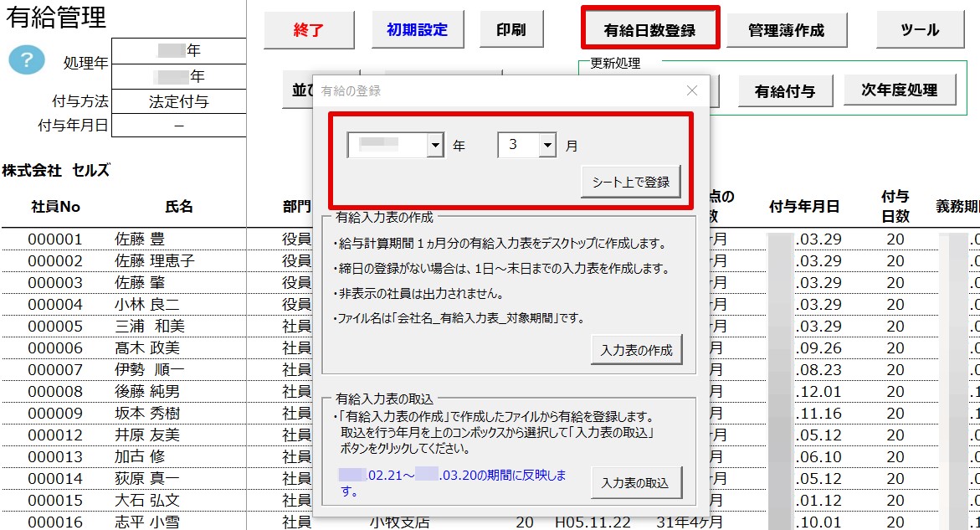Run 次年度処理 update
The height and width of the screenshot is (530, 980).
pyautogui.click(x=900, y=90)
